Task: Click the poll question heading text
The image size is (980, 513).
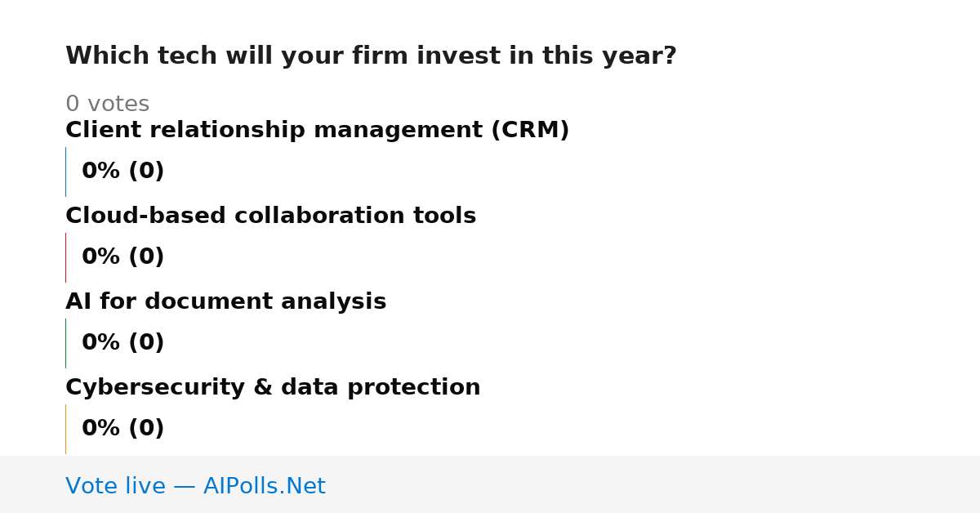Action: 371,56
